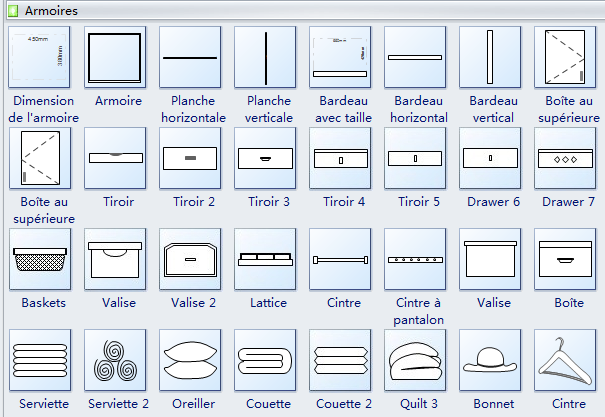Click the Bardeau avec taille shape
Viewport: 605px width, 417px height.
point(340,57)
